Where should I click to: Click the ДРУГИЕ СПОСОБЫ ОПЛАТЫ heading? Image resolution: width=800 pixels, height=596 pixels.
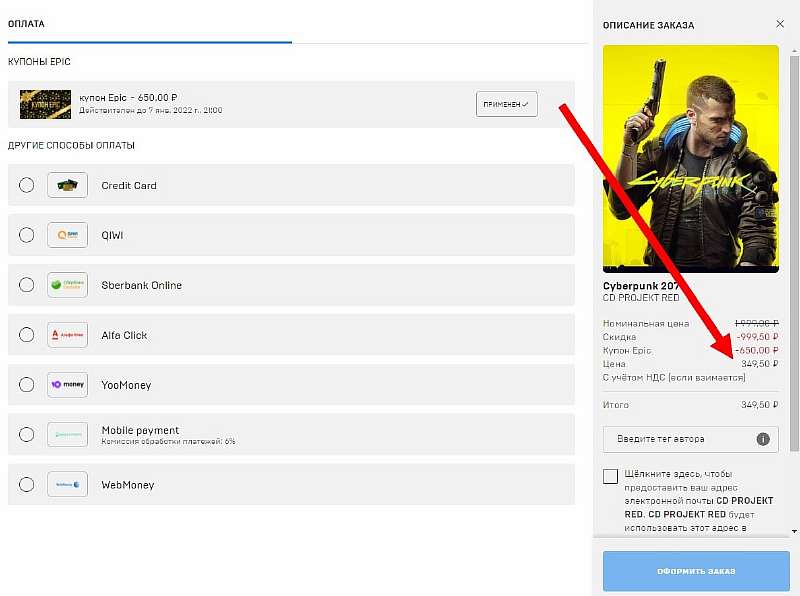click(x=71, y=145)
